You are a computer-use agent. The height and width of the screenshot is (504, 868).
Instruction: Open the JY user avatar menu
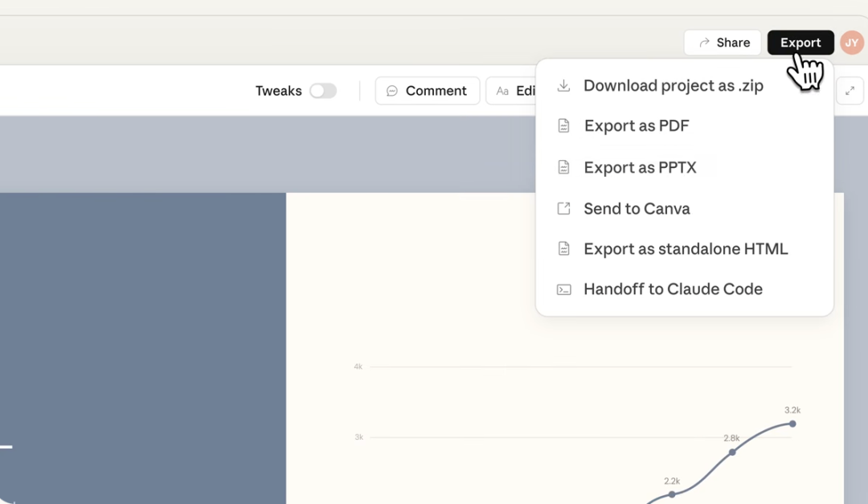pyautogui.click(x=852, y=43)
